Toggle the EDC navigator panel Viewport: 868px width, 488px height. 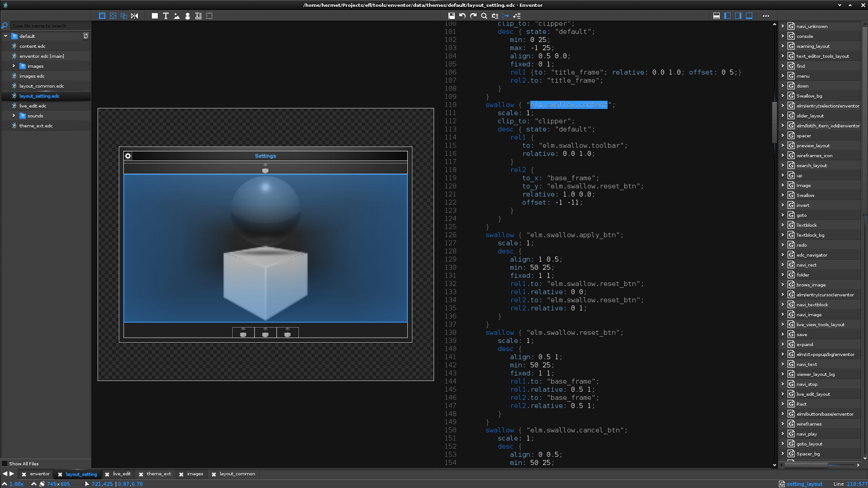tap(738, 16)
